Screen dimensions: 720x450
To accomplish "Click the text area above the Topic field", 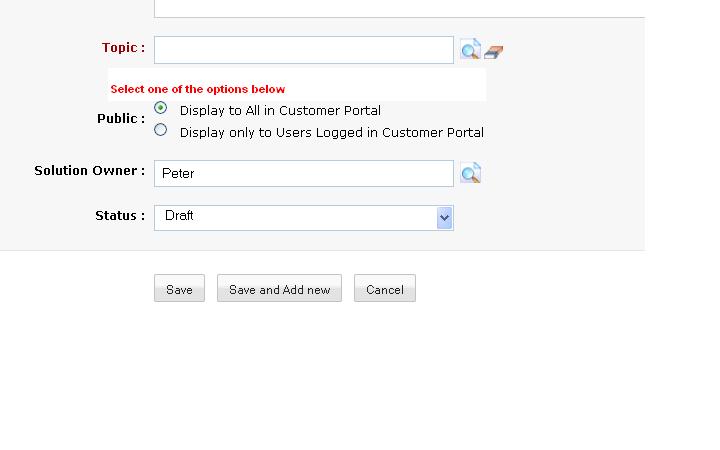I will tap(400, 8).
